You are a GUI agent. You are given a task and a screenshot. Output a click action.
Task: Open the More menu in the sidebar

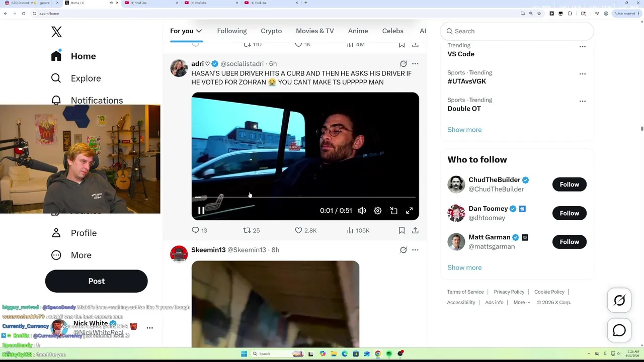click(x=71, y=255)
